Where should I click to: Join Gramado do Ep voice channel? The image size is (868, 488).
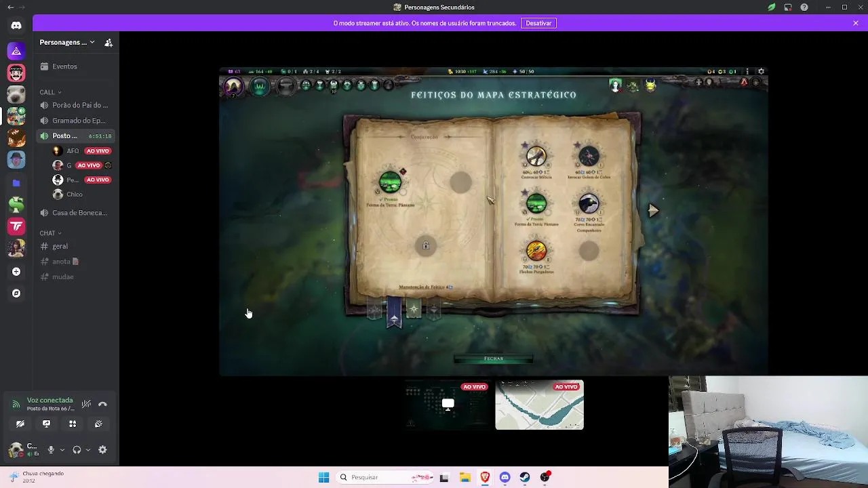75,121
